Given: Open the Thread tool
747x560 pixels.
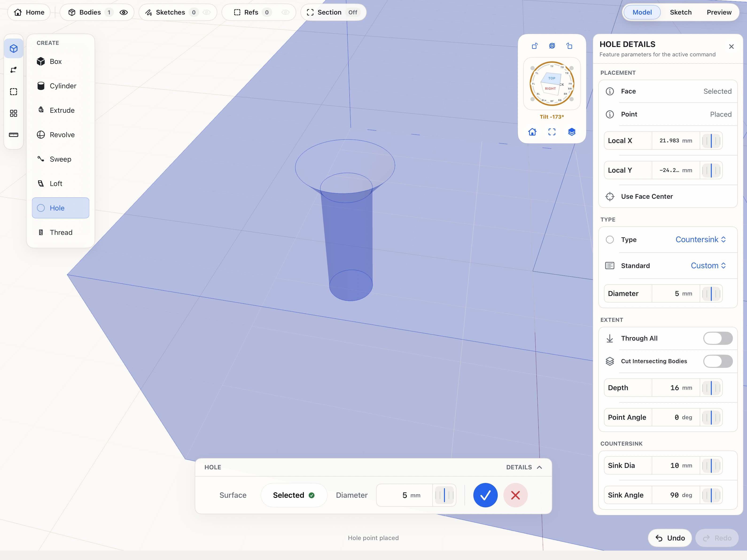Looking at the screenshot, I should click(60, 232).
